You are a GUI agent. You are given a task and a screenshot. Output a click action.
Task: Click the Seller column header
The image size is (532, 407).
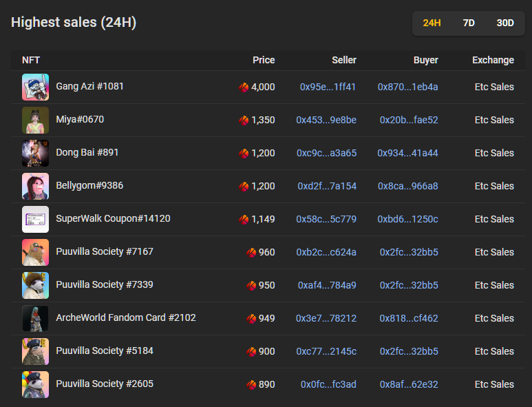(x=344, y=60)
